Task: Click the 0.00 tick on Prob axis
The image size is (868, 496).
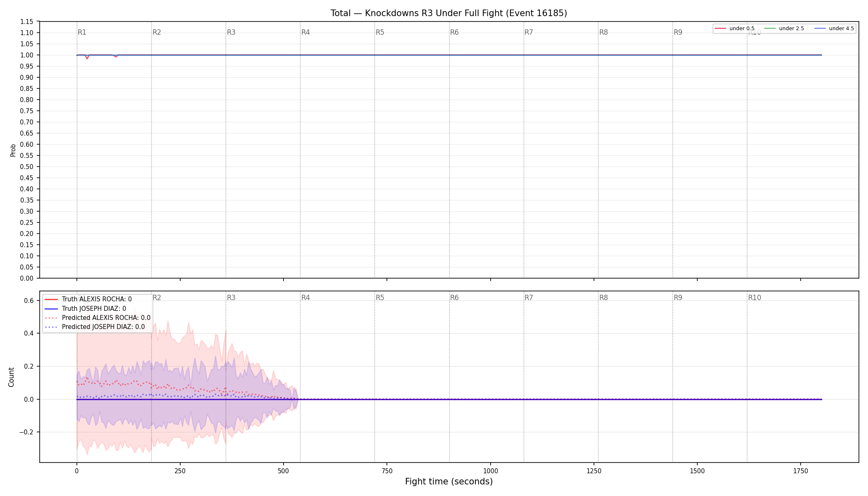Action: (x=27, y=279)
